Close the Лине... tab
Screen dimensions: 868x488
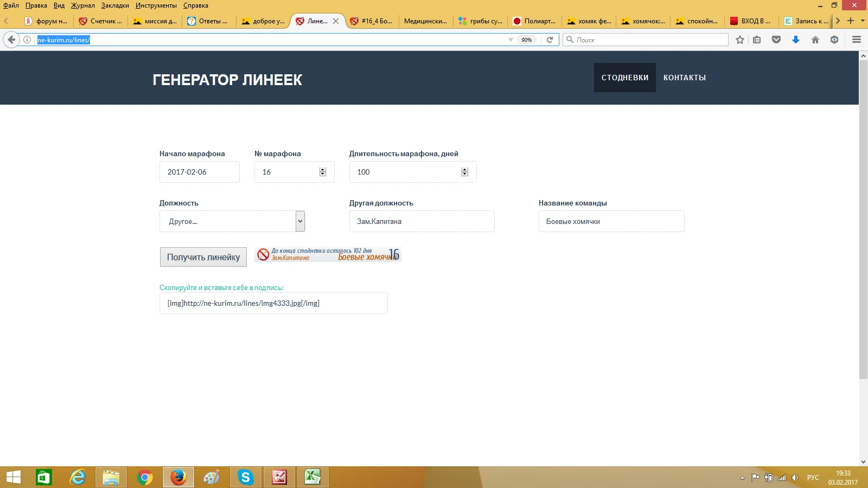336,21
